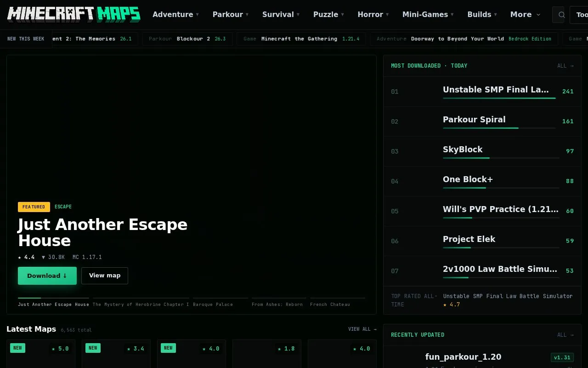Click the ESCAPE category tag
The image size is (588, 368).
pyautogui.click(x=63, y=207)
